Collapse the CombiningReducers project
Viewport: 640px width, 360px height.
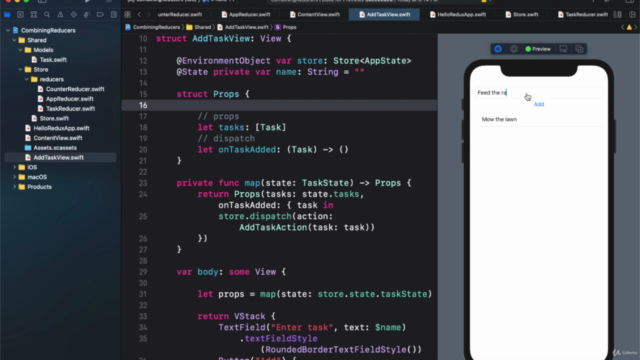[8, 31]
